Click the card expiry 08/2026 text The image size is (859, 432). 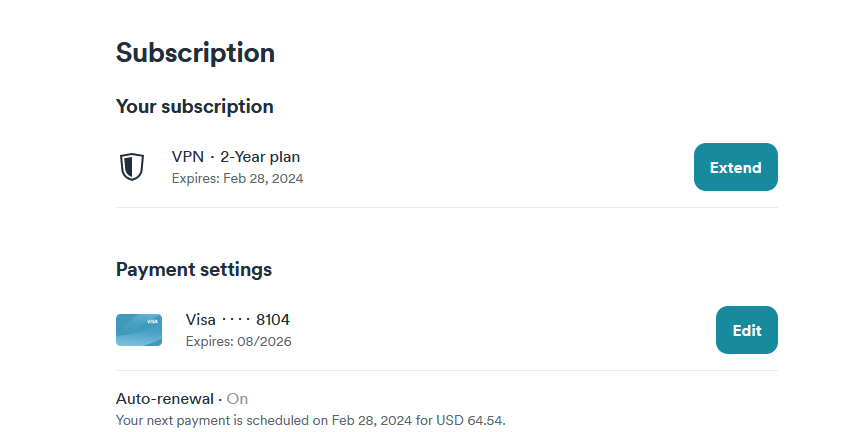[264, 342]
